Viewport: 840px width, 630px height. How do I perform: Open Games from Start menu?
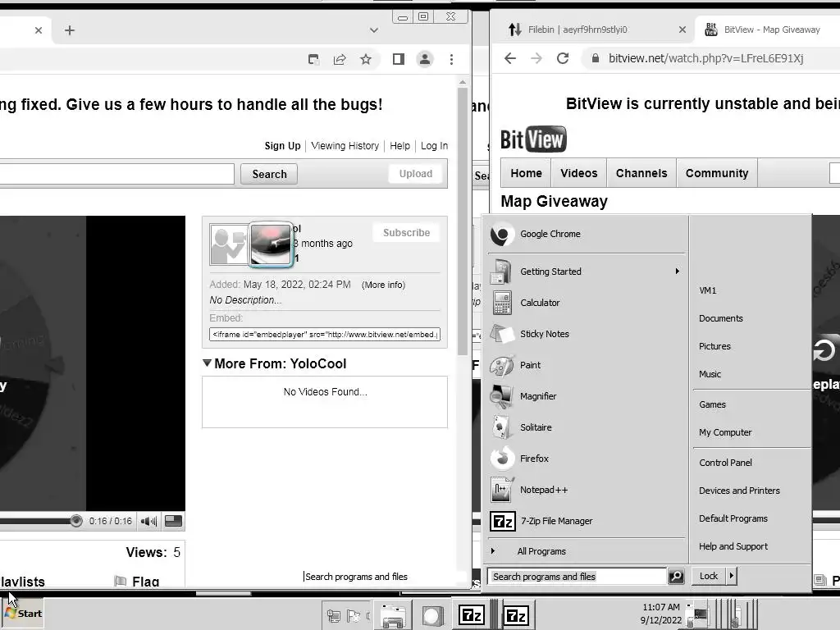click(x=712, y=404)
